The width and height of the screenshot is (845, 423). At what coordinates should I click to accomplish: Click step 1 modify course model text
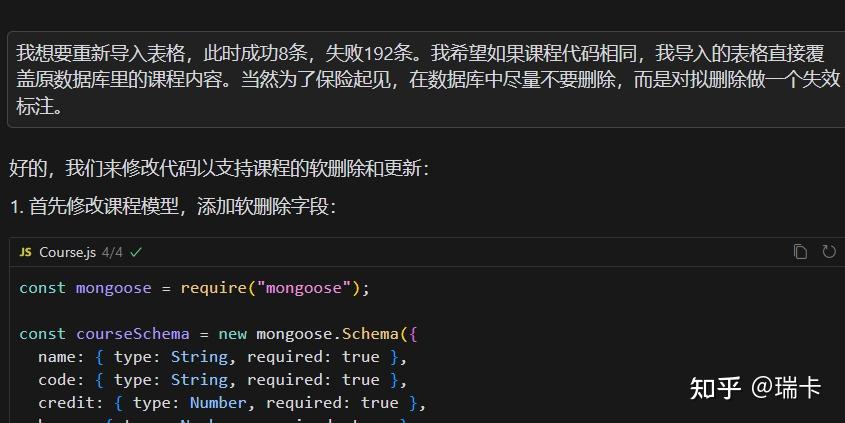pos(173,207)
